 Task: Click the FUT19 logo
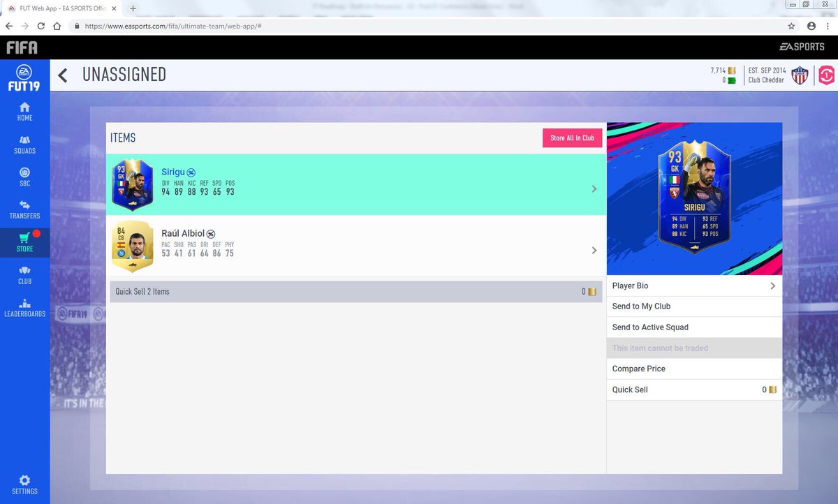tap(24, 78)
